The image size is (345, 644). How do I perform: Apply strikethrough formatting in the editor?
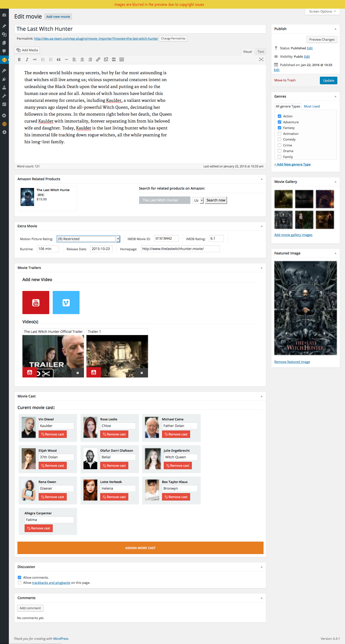tap(35, 59)
